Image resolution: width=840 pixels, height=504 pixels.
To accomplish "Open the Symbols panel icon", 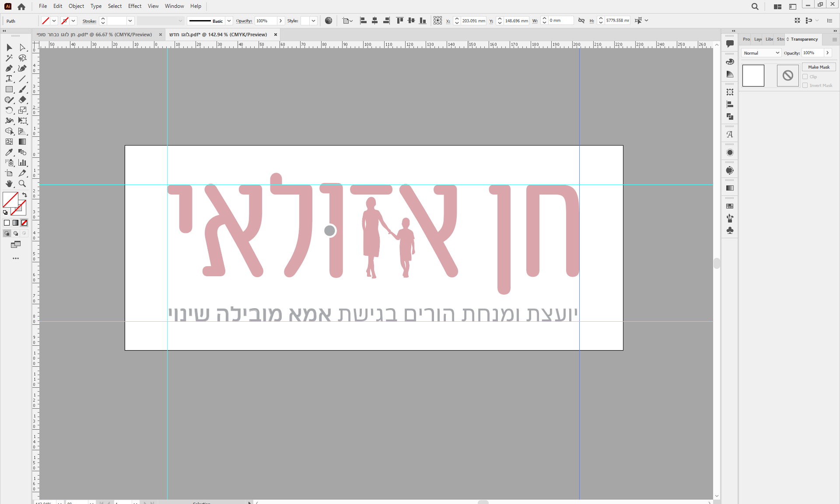I will coord(730,230).
